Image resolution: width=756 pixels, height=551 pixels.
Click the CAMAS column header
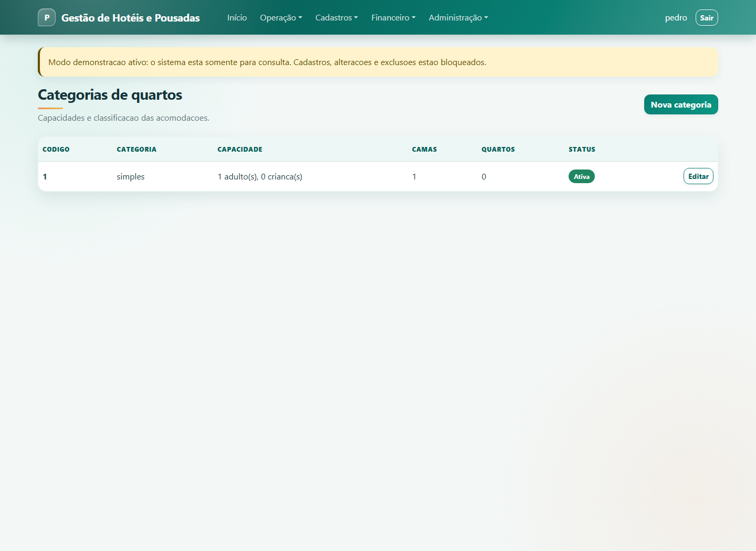pyautogui.click(x=424, y=149)
